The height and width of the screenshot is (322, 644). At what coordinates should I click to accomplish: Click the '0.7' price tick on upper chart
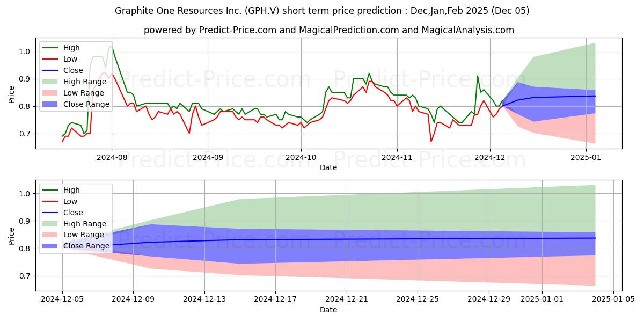pyautogui.click(x=26, y=134)
